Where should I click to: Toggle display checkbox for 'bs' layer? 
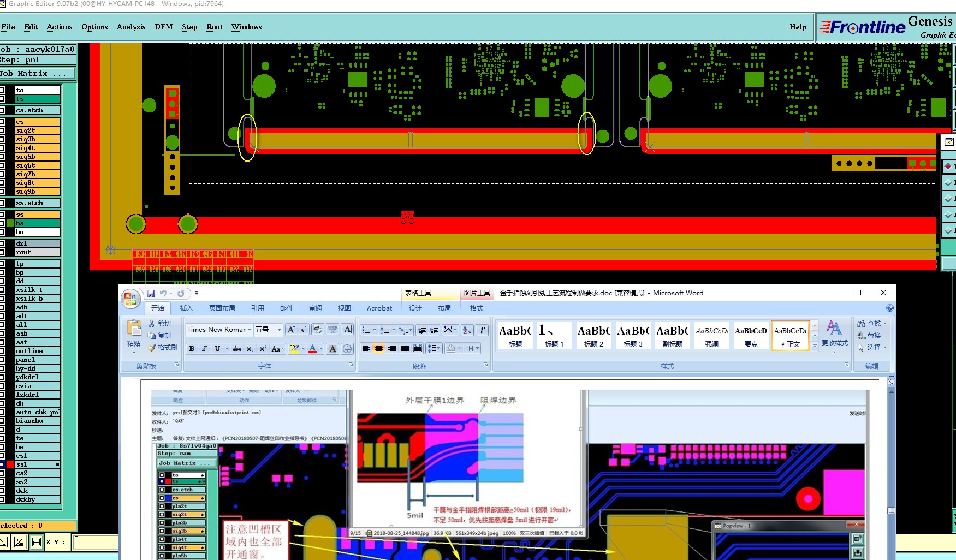click(2, 223)
